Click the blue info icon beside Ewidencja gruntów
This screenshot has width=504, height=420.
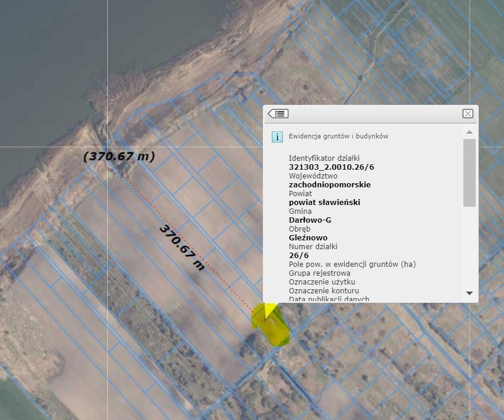(277, 137)
